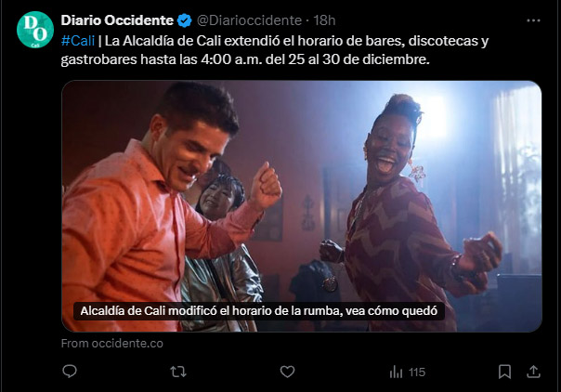Screen dimensions: 561x392
Task: Open the three-dot more options menu
Action: (533, 20)
